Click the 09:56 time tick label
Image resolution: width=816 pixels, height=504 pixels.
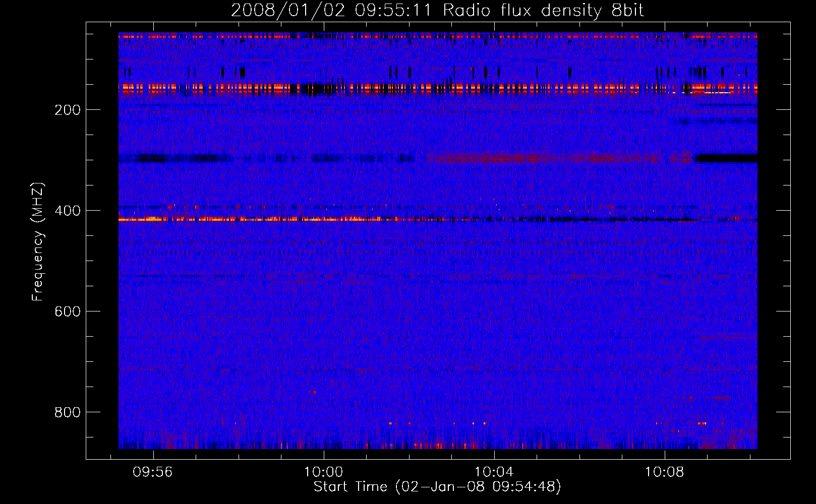[152, 472]
